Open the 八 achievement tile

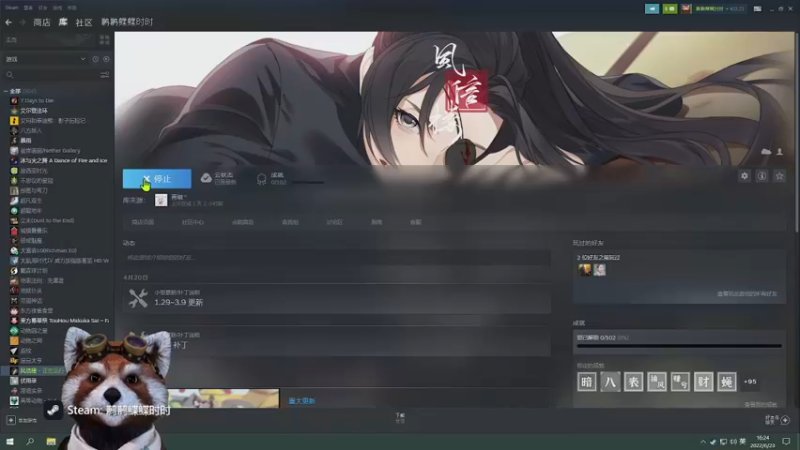[610, 382]
